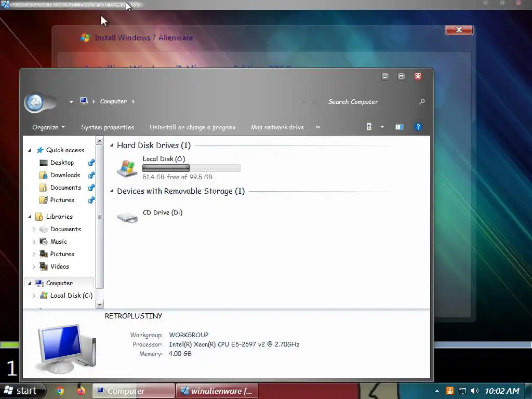Collapse the Libraries tree group
This screenshot has width=532, height=399.
pos(30,217)
